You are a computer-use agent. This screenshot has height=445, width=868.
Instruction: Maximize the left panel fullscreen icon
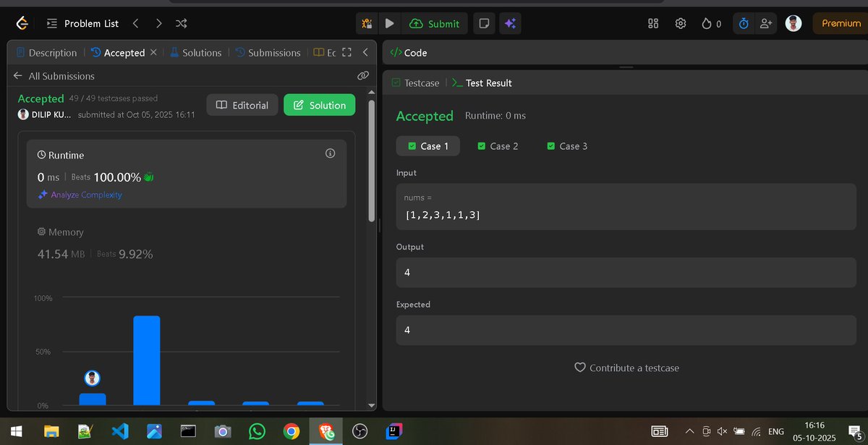pos(346,53)
